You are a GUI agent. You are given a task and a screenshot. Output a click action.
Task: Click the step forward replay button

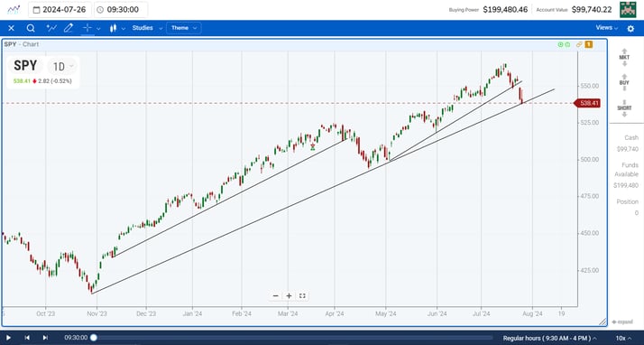[45, 338]
